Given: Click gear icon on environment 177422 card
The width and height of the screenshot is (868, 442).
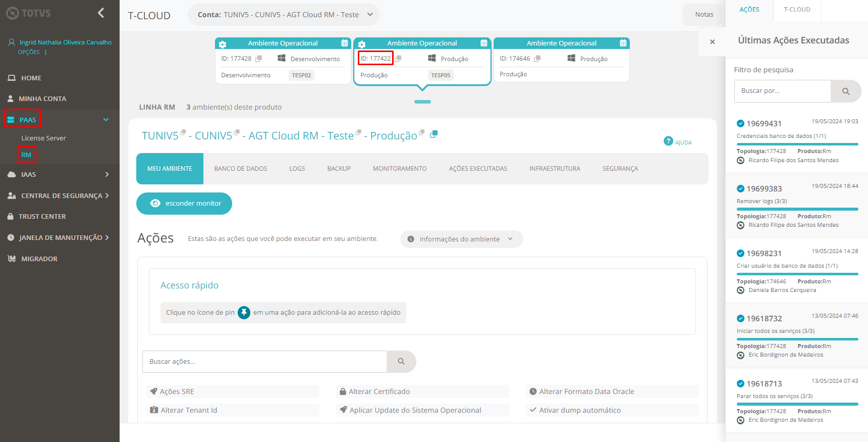Looking at the screenshot, I should [x=362, y=44].
